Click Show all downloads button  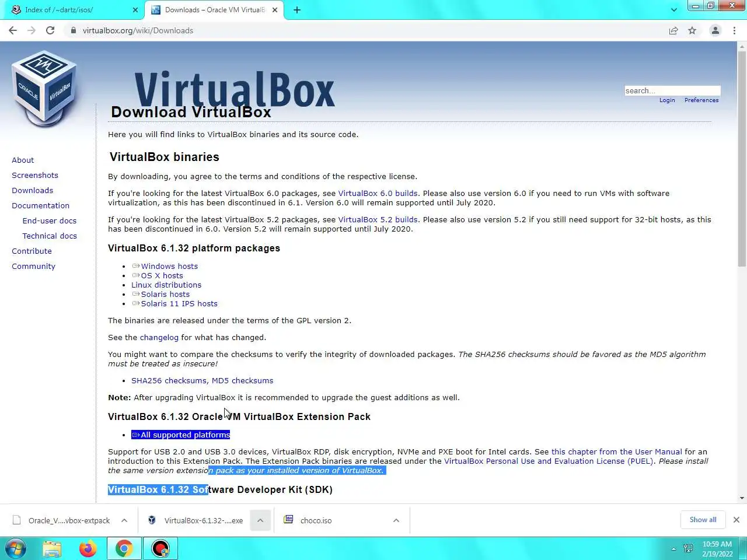point(703,520)
